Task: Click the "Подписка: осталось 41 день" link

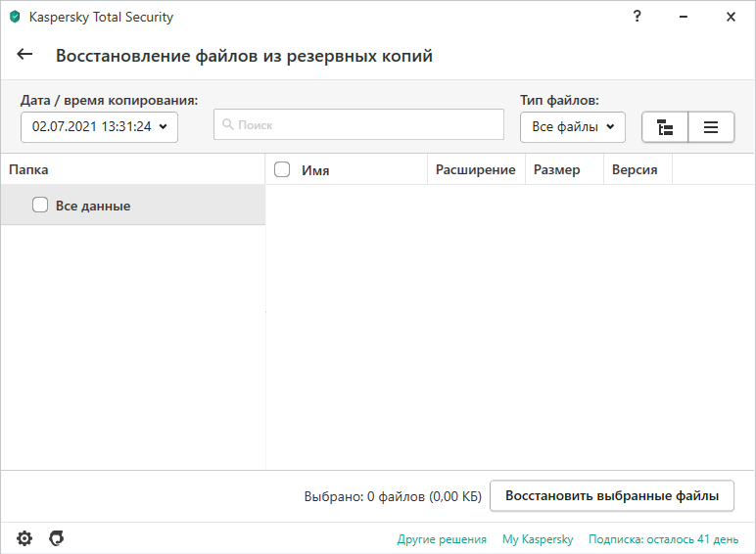Action: [663, 539]
